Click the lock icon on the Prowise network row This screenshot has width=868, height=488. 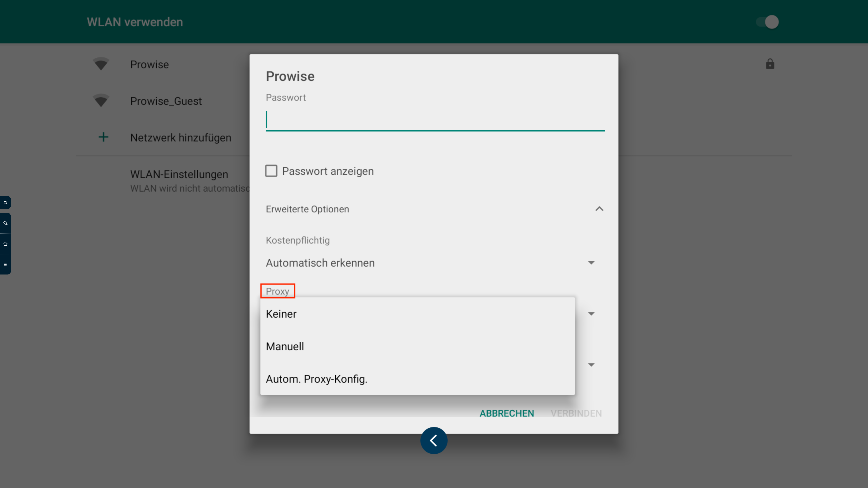point(770,64)
